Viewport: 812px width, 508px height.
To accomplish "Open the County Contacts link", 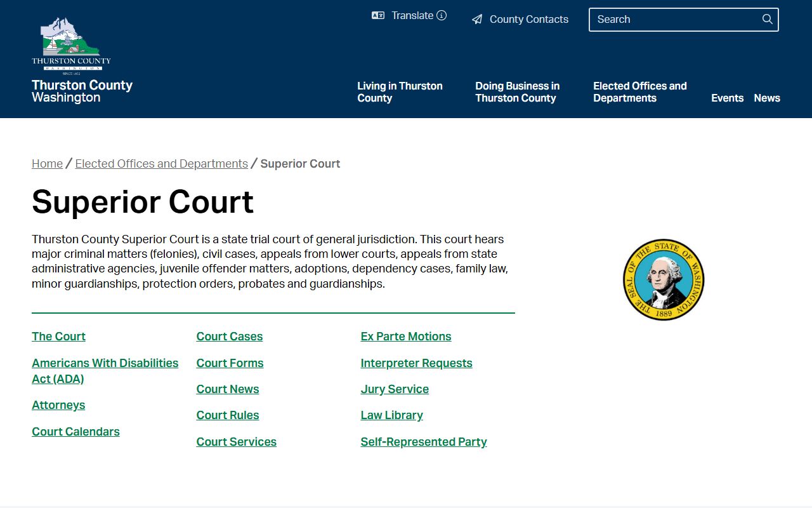I will [x=529, y=20].
